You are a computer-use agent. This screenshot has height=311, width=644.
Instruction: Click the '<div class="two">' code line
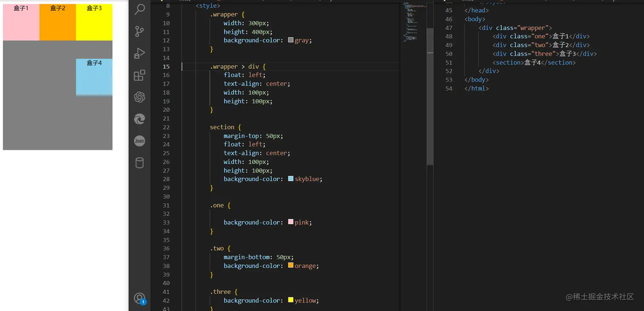click(541, 45)
